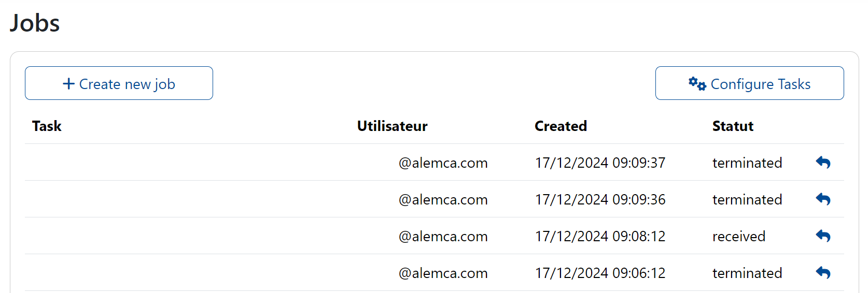
Task: Click the Statut column header
Action: point(733,126)
